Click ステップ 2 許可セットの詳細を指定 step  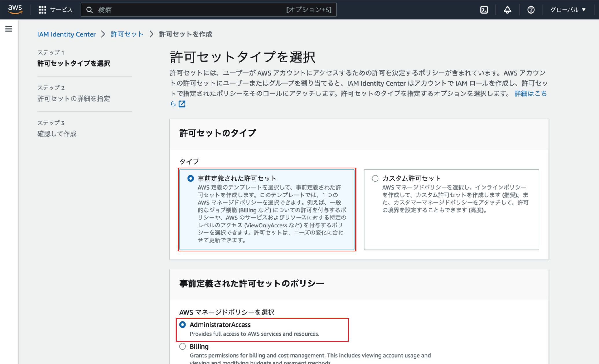pos(74,98)
